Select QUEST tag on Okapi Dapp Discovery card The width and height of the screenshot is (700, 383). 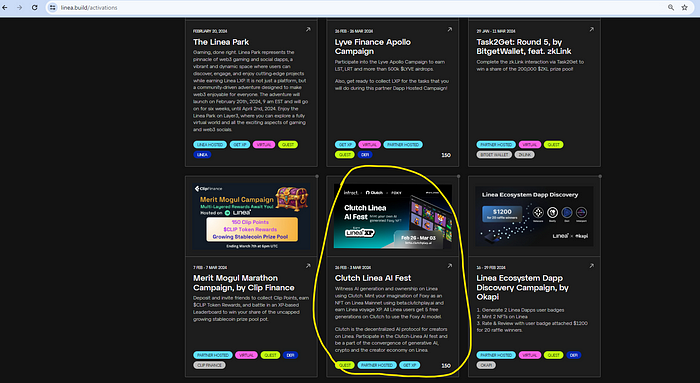click(554, 355)
